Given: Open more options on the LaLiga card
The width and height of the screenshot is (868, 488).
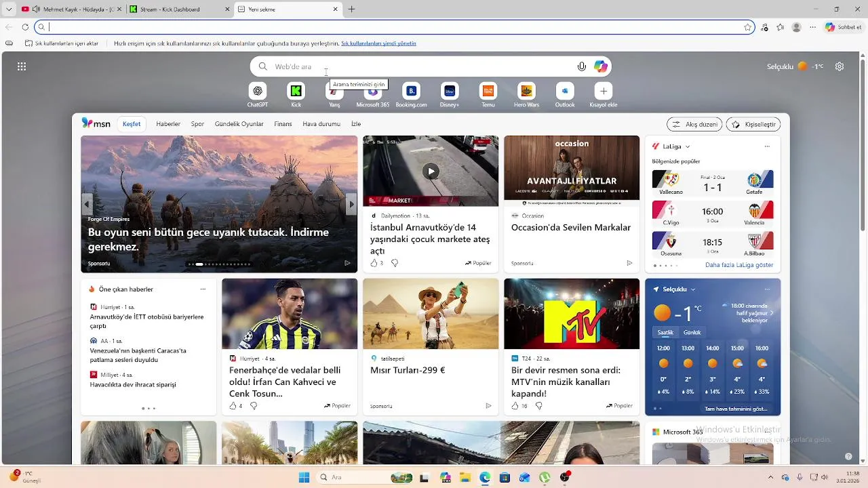Looking at the screenshot, I should pyautogui.click(x=767, y=146).
